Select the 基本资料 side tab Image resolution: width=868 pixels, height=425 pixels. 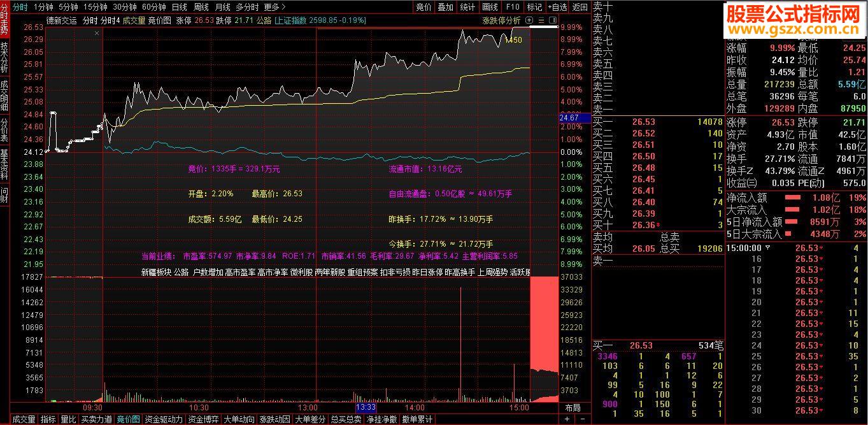tap(4, 164)
